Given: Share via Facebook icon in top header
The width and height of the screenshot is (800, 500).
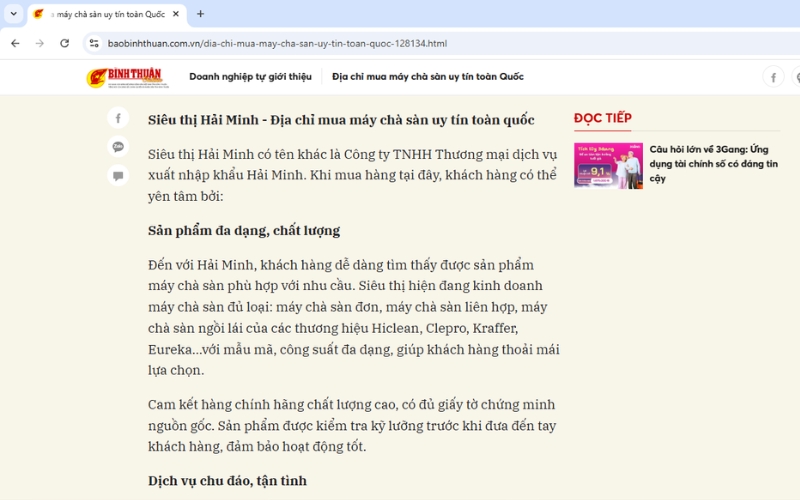Looking at the screenshot, I should tap(773, 77).
